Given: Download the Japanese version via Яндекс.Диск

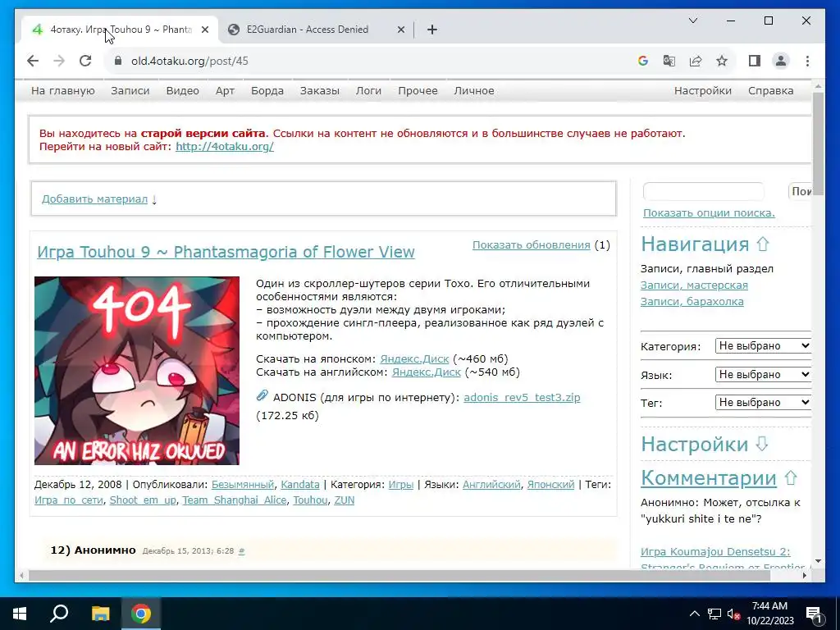Looking at the screenshot, I should click(x=414, y=359).
